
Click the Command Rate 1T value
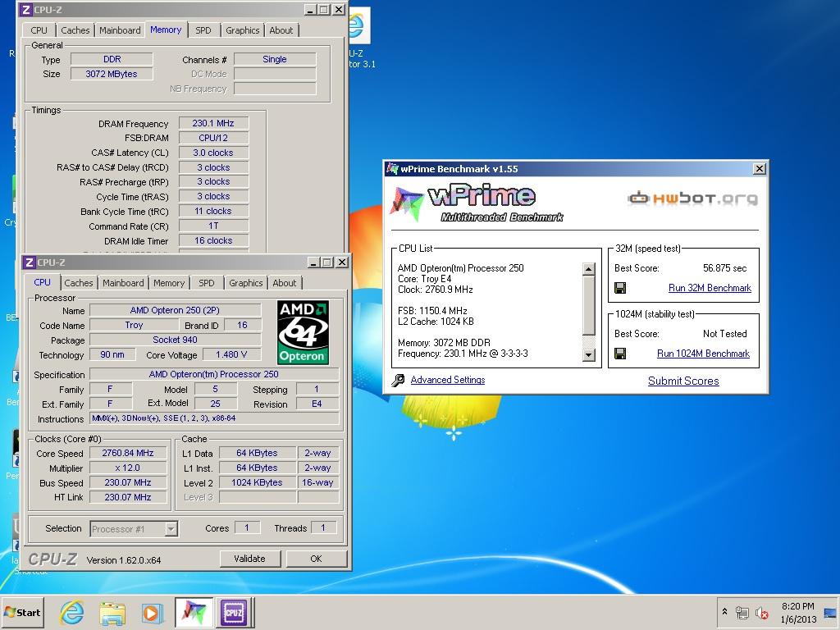(213, 226)
